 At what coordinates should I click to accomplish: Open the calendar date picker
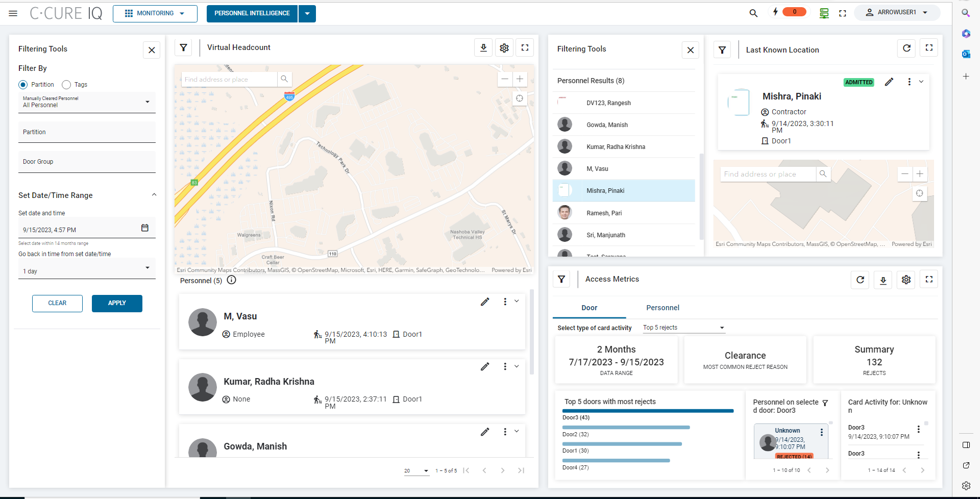(145, 228)
